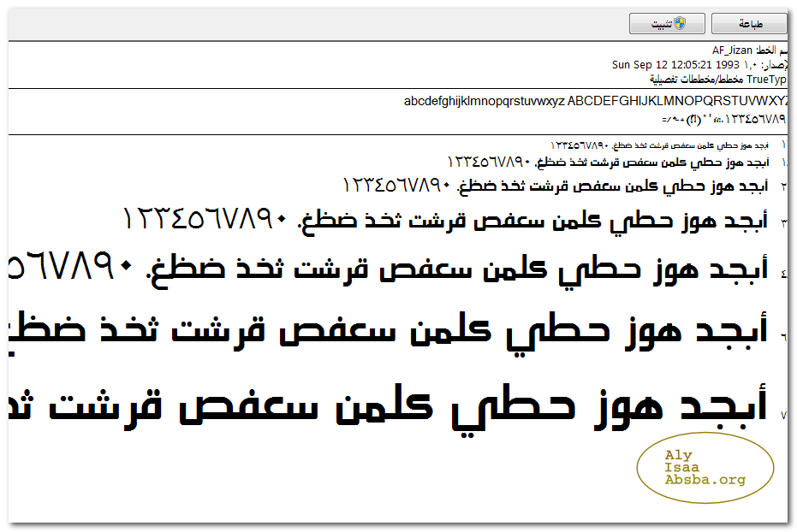Click the shield icon on the Install button
The height and width of the screenshot is (532, 797).
pyautogui.click(x=679, y=24)
